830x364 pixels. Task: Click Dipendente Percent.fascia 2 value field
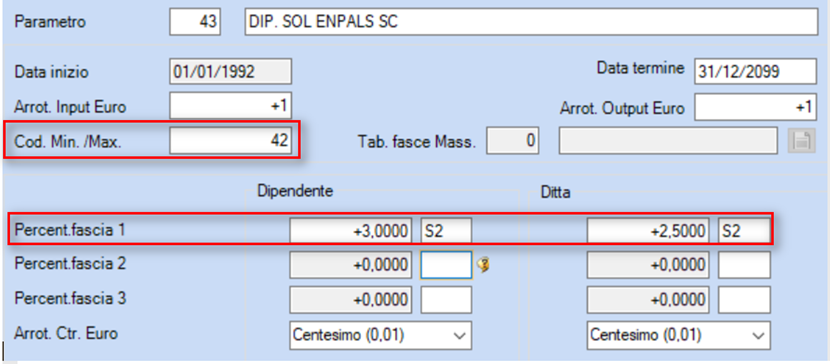coord(350,265)
